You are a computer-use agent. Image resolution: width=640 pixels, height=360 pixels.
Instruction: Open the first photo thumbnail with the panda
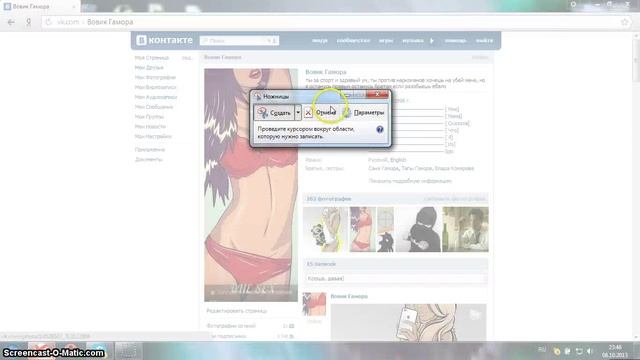point(325,229)
